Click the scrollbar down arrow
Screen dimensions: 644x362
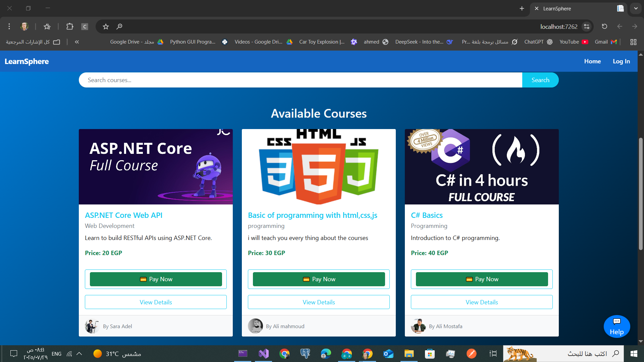[641, 341]
